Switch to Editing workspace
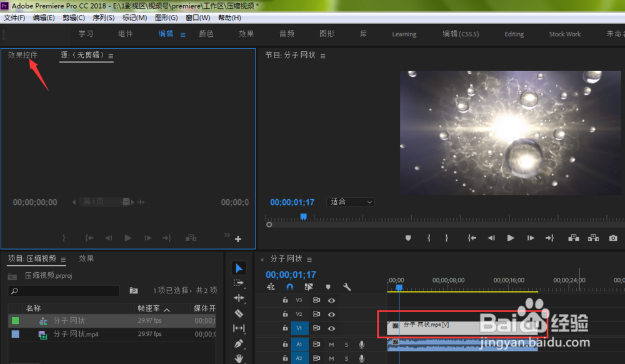This screenshot has width=625, height=364. tap(514, 34)
